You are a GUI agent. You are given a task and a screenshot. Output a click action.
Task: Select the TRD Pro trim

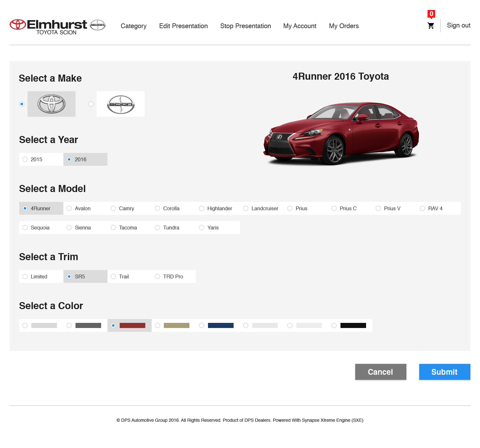pos(174,276)
